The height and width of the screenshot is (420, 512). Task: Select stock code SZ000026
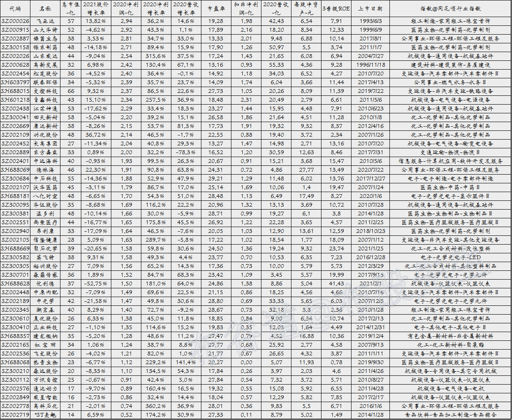pyautogui.click(x=15, y=21)
